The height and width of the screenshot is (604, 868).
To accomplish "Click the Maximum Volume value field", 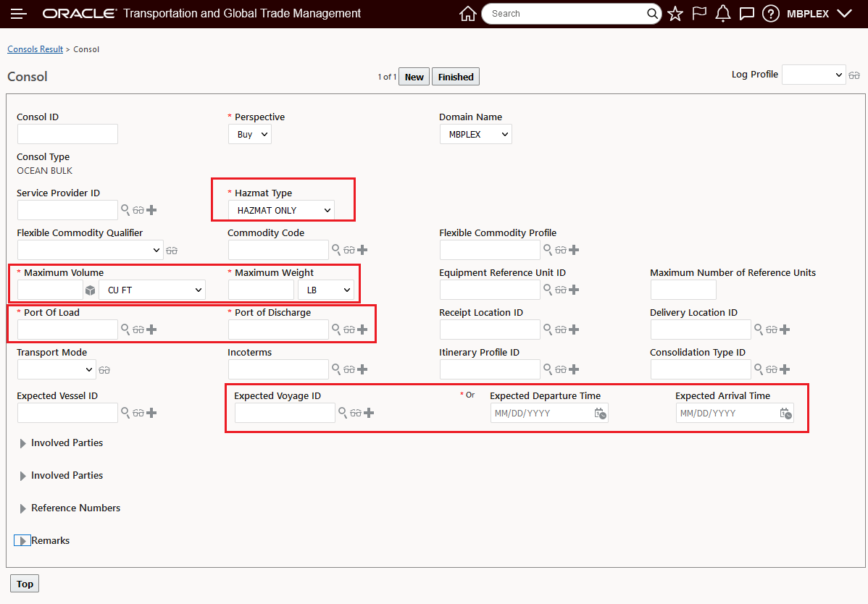I will pos(51,290).
